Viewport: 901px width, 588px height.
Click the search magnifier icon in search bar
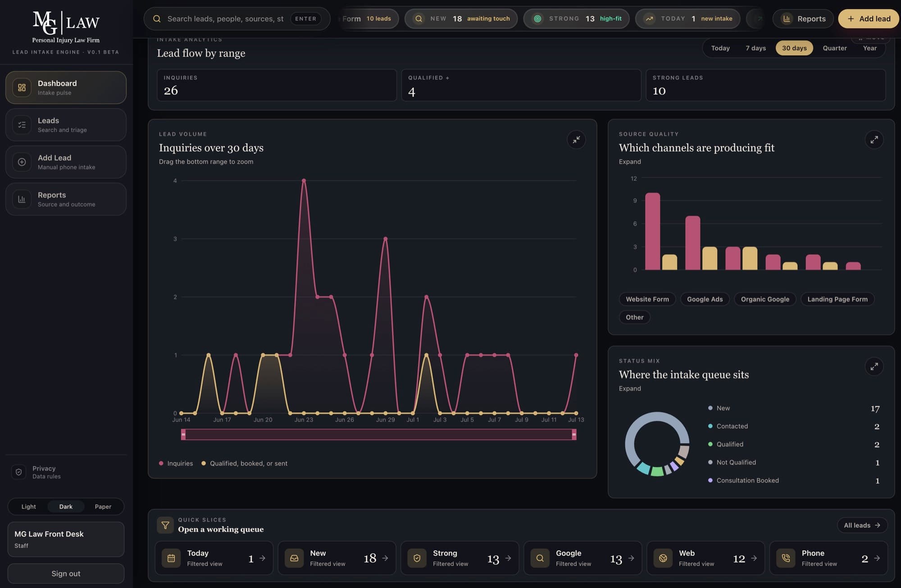[x=157, y=19]
